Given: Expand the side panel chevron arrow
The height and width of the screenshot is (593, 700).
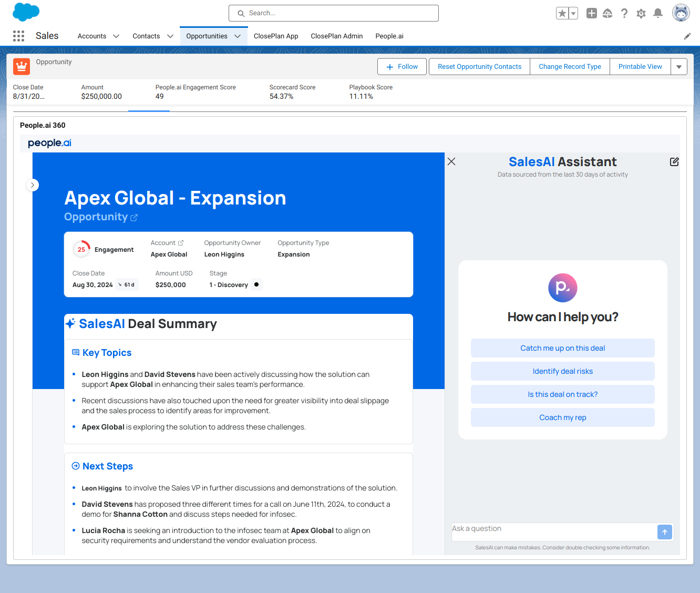Looking at the screenshot, I should point(33,185).
